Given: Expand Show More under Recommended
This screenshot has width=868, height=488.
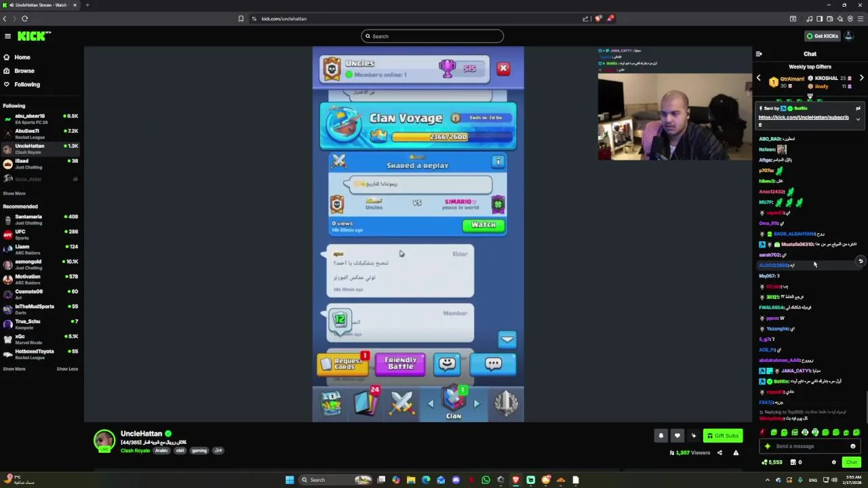Looking at the screenshot, I should click(x=14, y=369).
